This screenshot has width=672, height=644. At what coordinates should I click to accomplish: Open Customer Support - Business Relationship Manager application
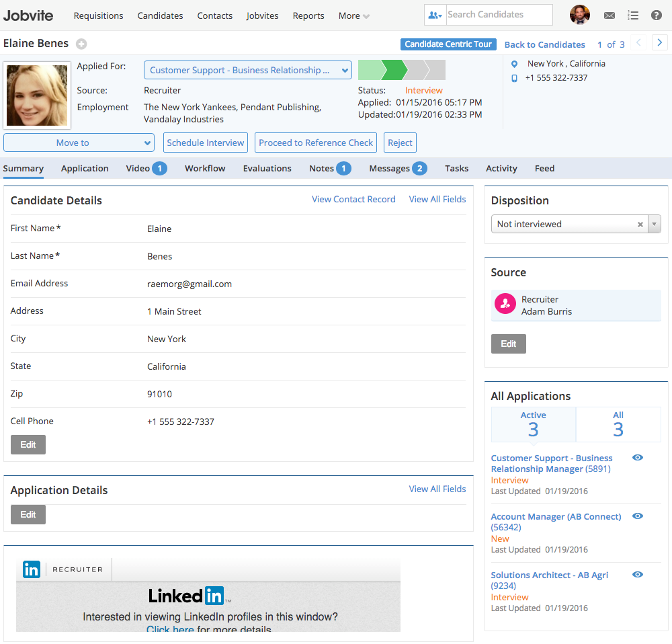(552, 463)
